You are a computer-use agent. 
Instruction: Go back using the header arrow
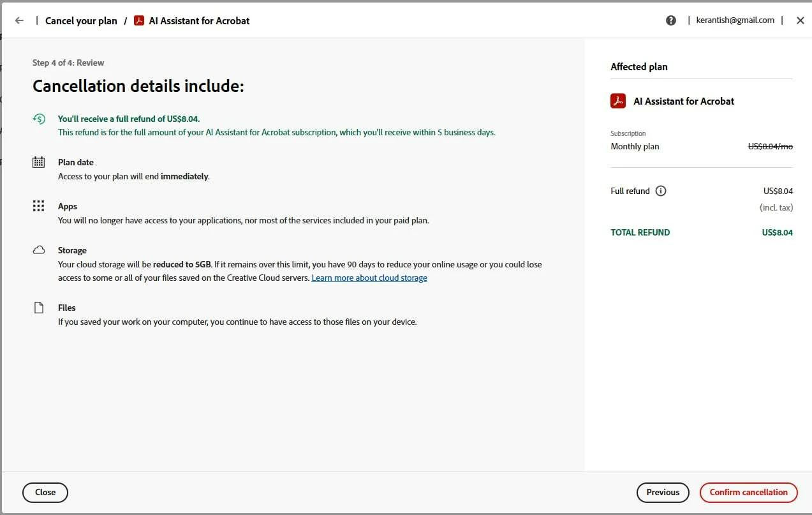pos(19,20)
